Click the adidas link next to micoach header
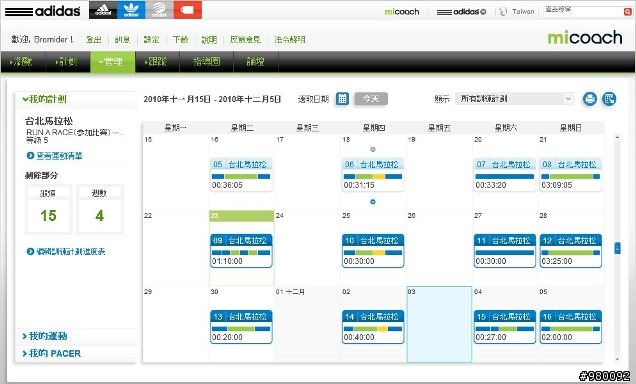 461,12
